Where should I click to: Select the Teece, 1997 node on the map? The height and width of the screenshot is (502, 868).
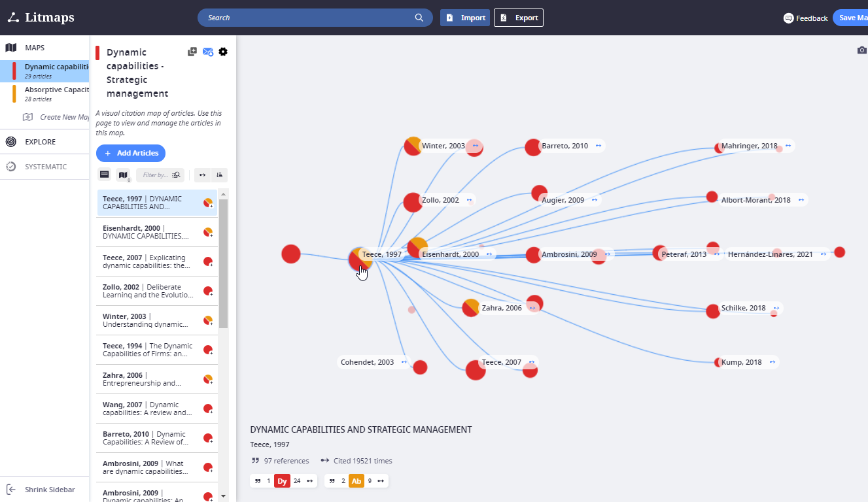point(360,259)
